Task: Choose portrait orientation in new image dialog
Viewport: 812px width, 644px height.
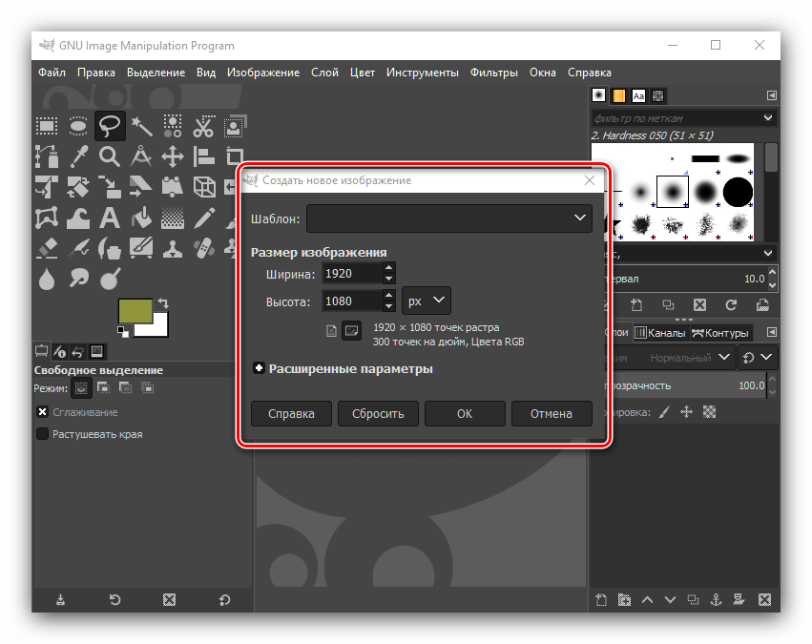Action: (331, 331)
